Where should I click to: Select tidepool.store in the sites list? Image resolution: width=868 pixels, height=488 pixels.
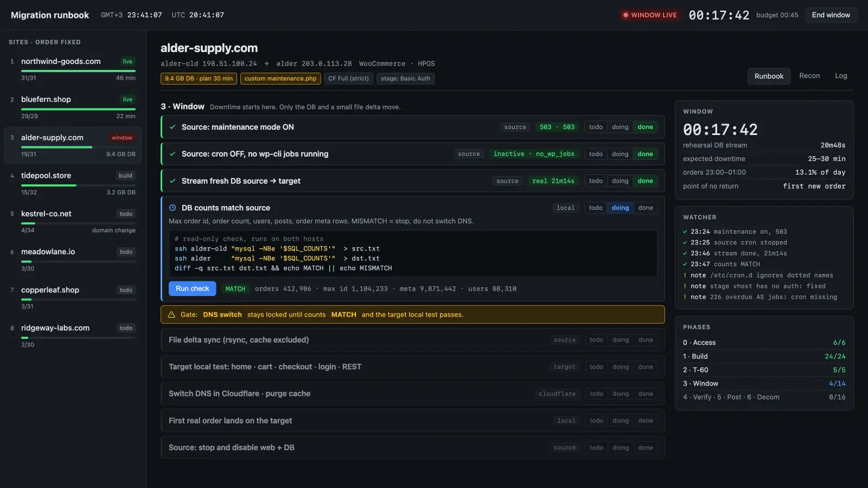coord(73,183)
